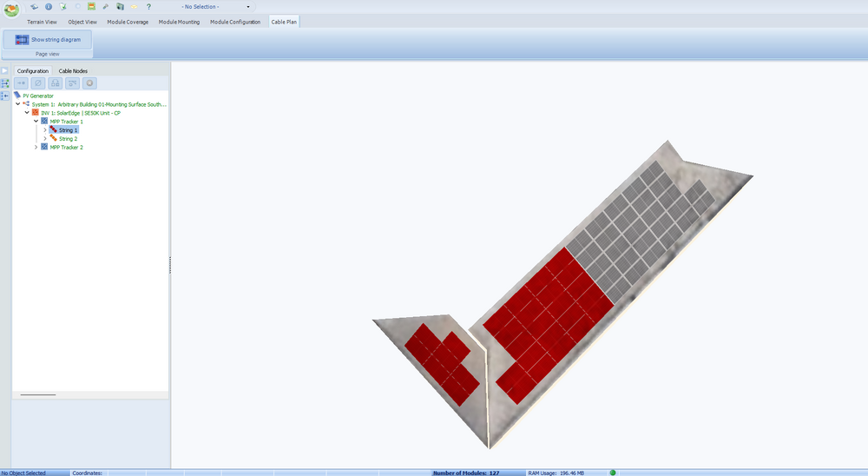
Task: Click the first cable toolbar arrow-node button
Action: coord(22,83)
